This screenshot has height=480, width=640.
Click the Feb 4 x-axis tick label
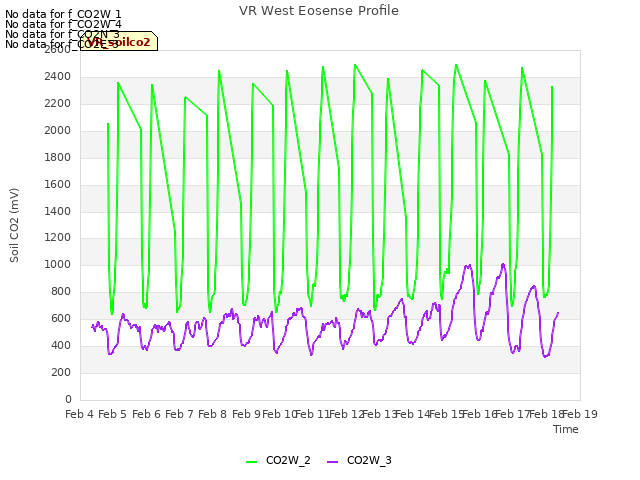point(80,414)
